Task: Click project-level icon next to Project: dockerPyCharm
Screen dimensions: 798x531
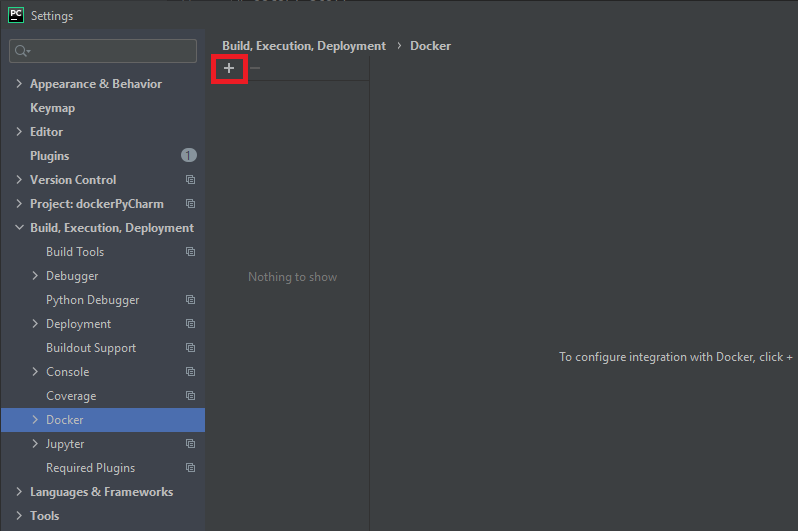Action: point(190,204)
